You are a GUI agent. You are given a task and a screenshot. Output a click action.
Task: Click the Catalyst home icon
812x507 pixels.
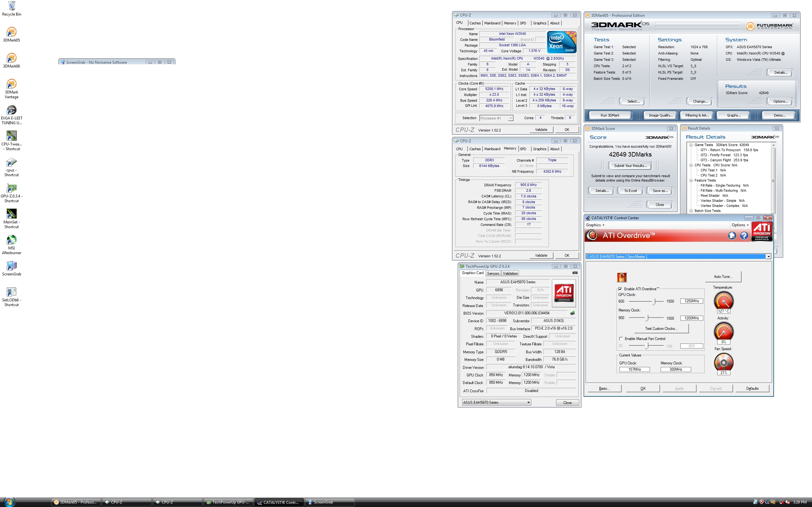[x=732, y=236]
